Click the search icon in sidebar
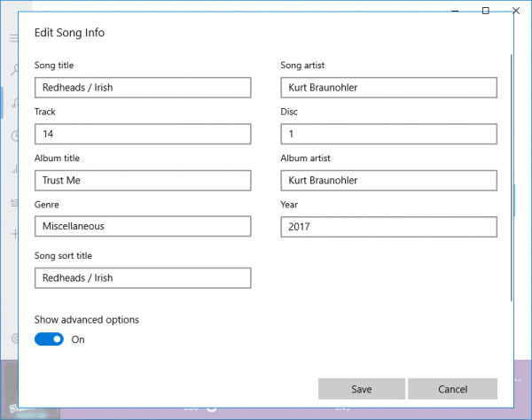532x420 pixels. tap(13, 70)
